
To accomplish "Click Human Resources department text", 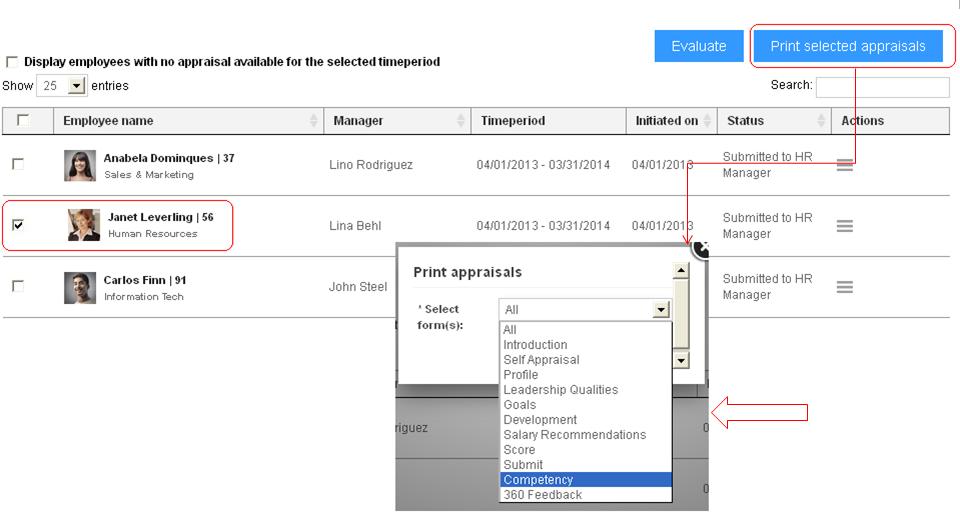I will coord(152,234).
